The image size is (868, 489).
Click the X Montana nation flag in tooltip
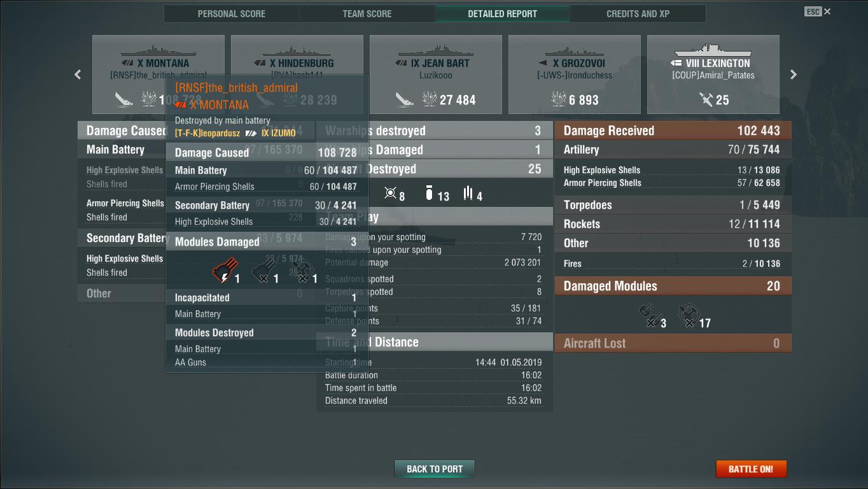[181, 105]
